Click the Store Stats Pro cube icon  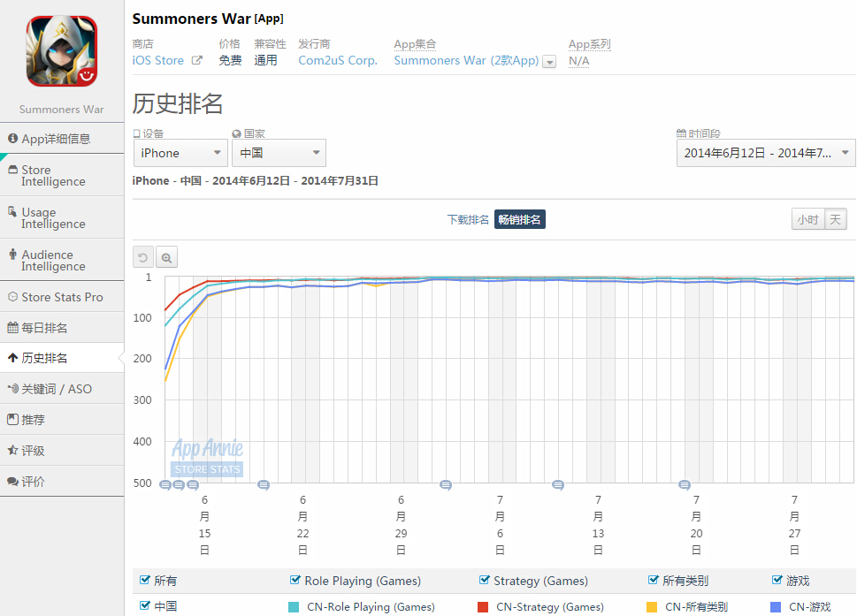click(12, 297)
